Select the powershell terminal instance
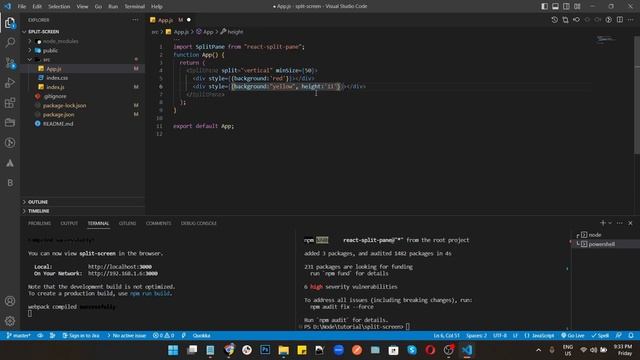Screen dimensions: 640x360 click(x=602, y=244)
